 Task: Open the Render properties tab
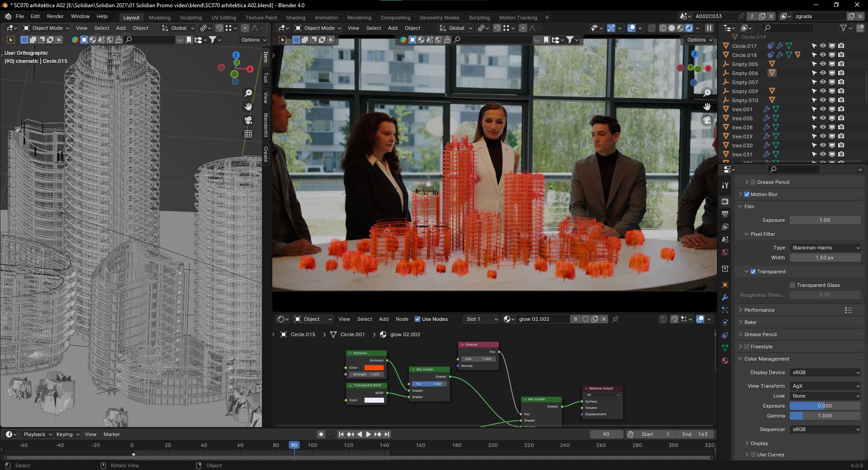[x=725, y=201]
